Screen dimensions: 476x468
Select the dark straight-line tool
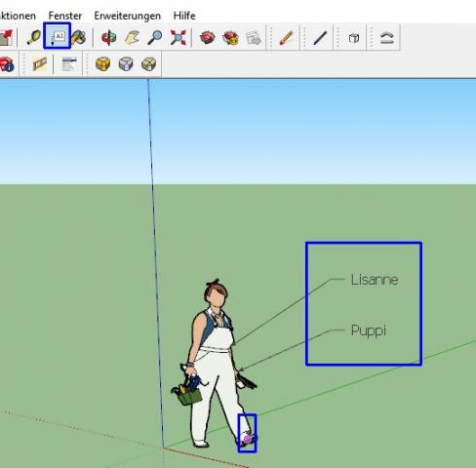point(320,38)
